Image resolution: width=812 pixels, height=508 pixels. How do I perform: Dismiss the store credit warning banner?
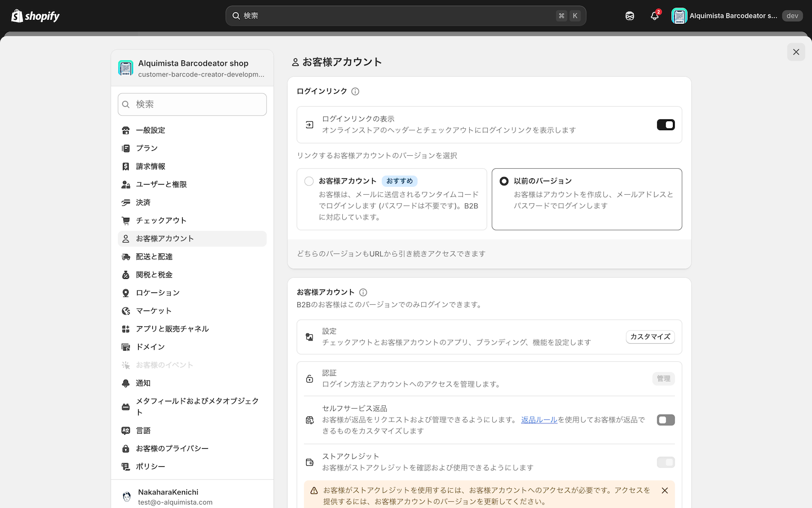[665, 491]
